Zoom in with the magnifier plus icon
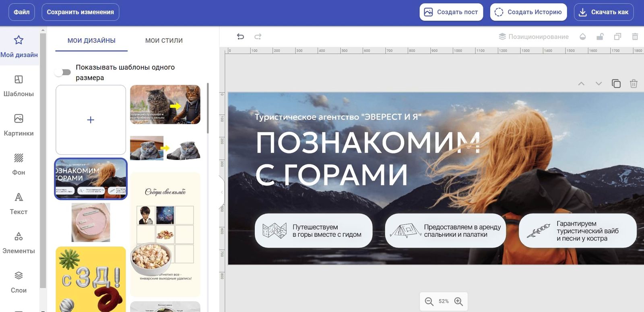 click(458, 302)
